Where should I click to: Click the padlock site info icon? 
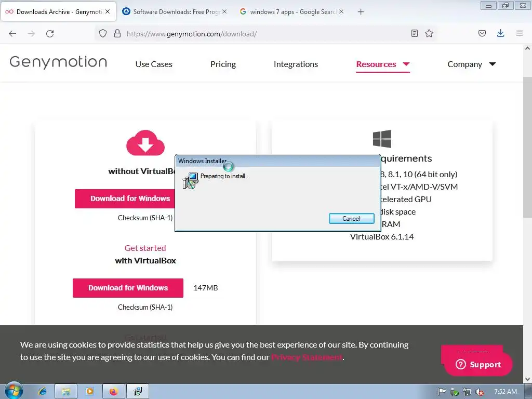tap(117, 34)
